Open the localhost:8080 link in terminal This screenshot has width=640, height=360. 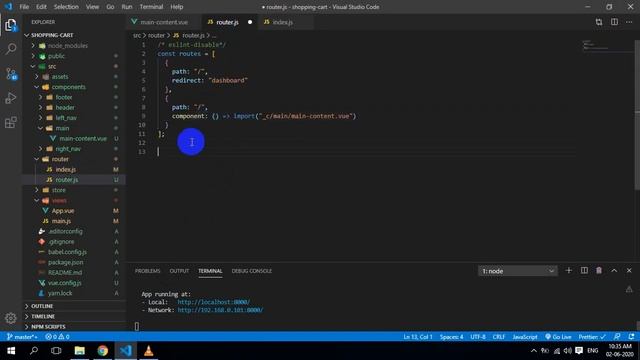point(213,302)
